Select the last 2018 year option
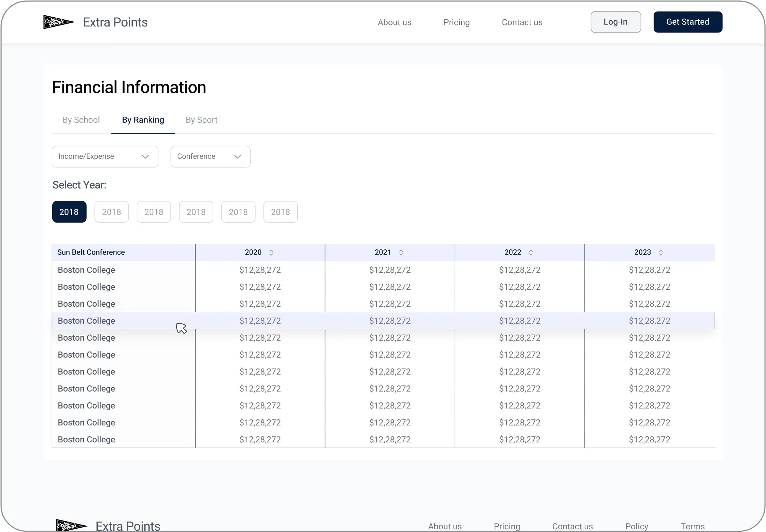 280,212
